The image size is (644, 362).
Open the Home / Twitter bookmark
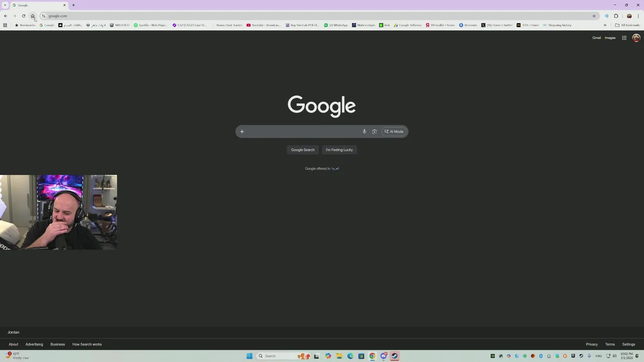tap(497, 25)
